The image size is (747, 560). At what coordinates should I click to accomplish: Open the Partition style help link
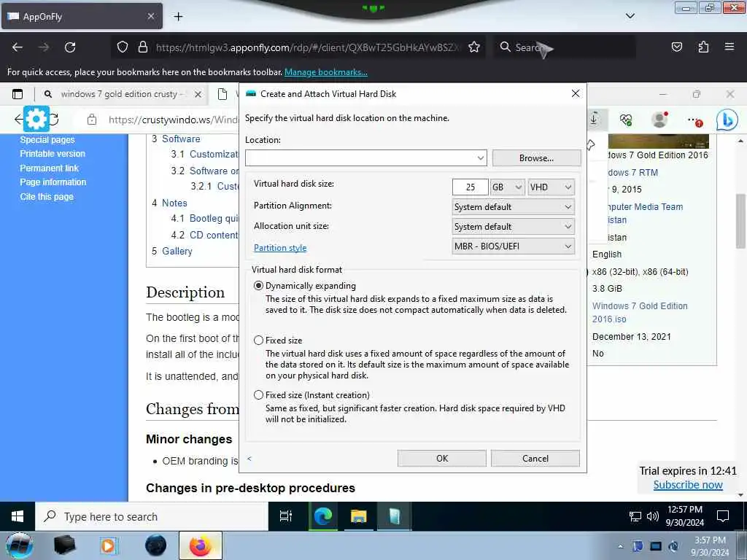pos(280,248)
